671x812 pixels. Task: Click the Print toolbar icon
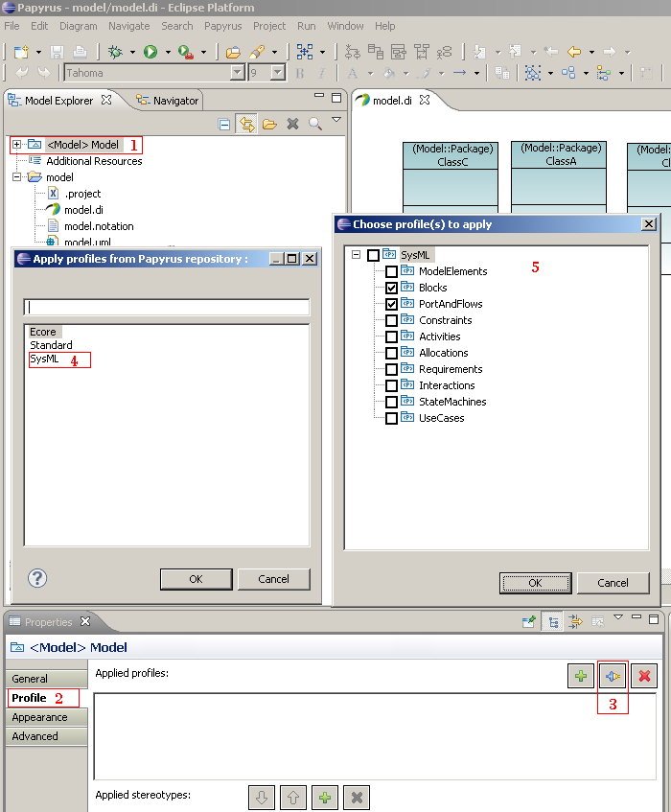click(x=80, y=52)
